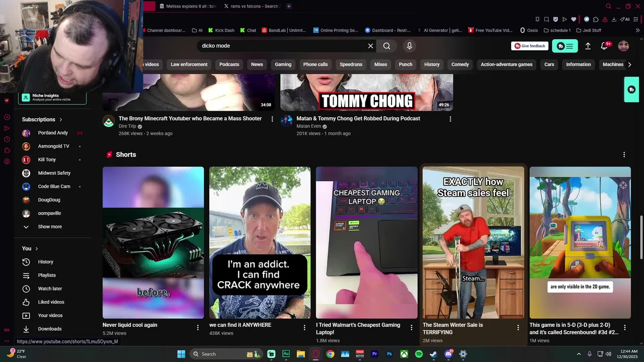Open the BandLab bookmark
This screenshot has width=644, height=362.
click(283, 30)
